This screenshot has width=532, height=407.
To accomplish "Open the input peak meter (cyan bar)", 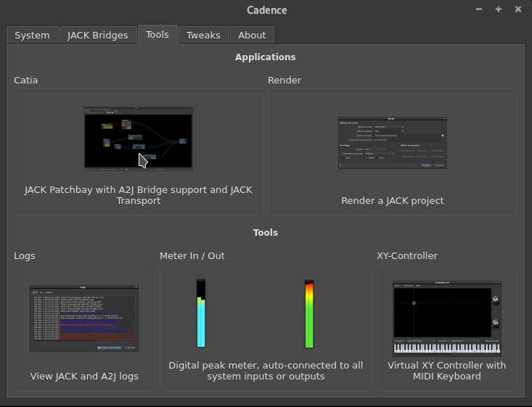I will coord(201,313).
